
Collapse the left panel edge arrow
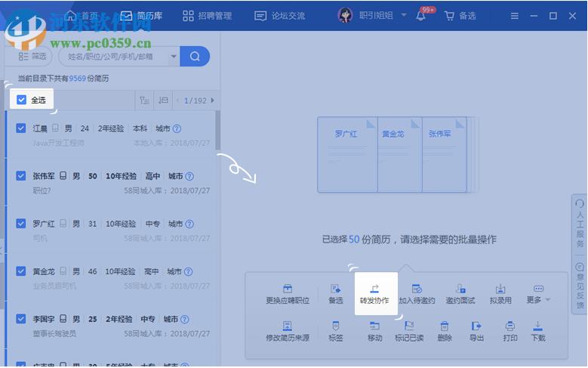coord(2,250)
